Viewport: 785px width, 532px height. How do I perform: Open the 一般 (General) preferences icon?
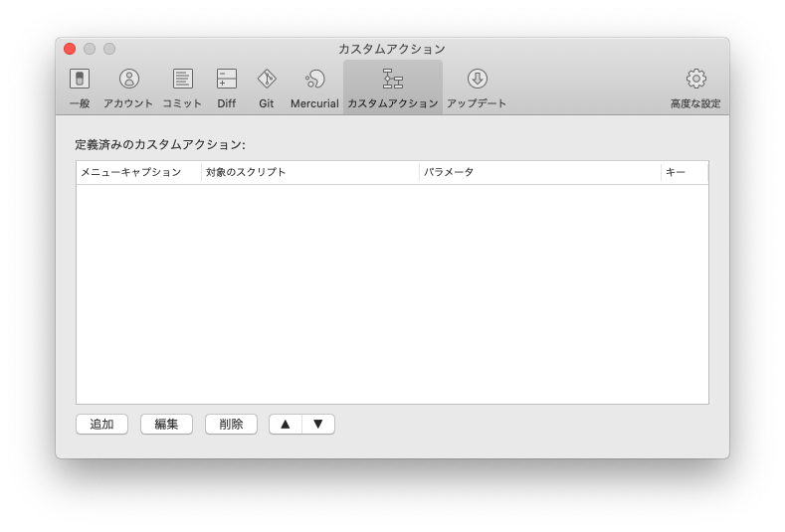click(80, 79)
